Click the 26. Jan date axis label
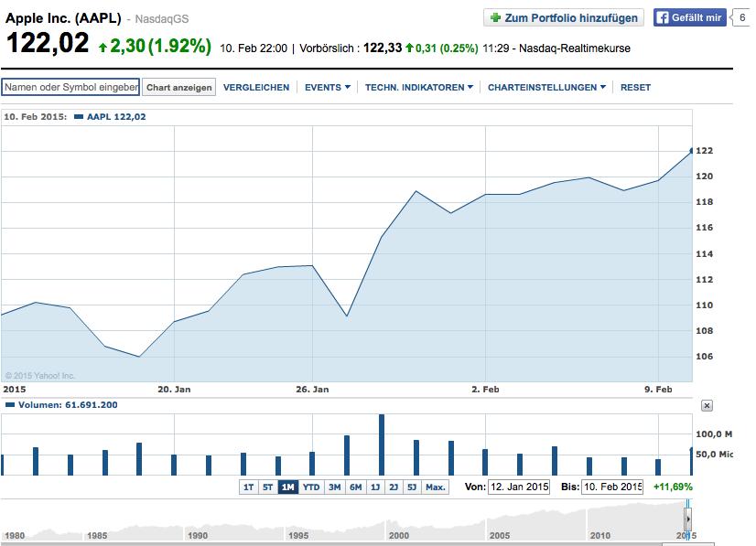 pyautogui.click(x=312, y=390)
